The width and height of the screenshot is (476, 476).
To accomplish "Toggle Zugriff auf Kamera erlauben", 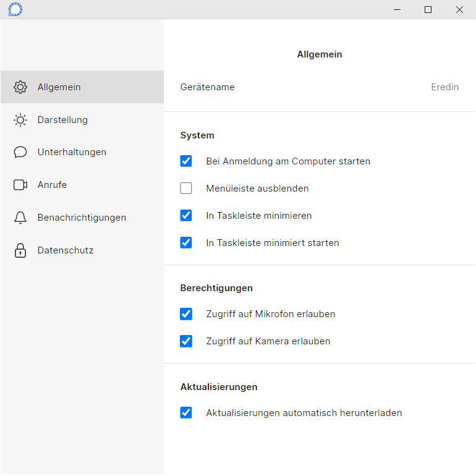I will (186, 341).
